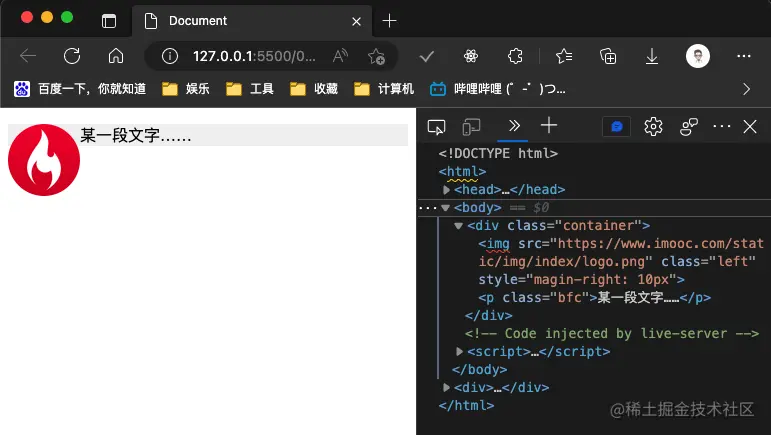Open the 哔哩哔哩 bookmark
This screenshot has height=435, width=771.
[x=498, y=89]
